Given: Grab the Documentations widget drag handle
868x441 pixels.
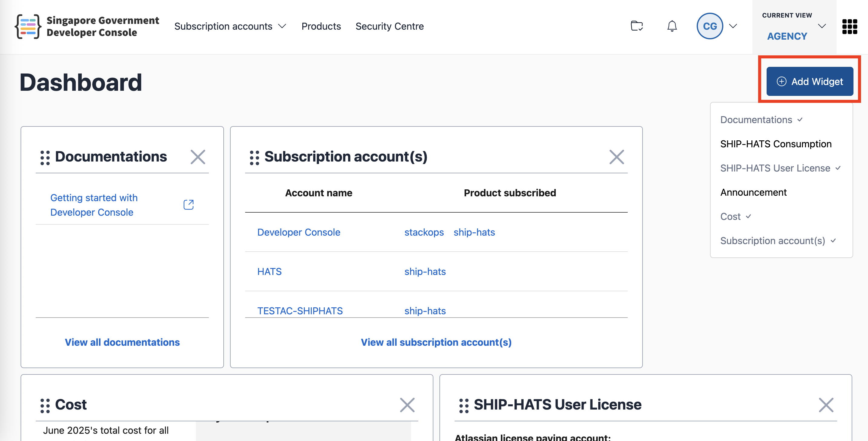Looking at the screenshot, I should pos(45,158).
